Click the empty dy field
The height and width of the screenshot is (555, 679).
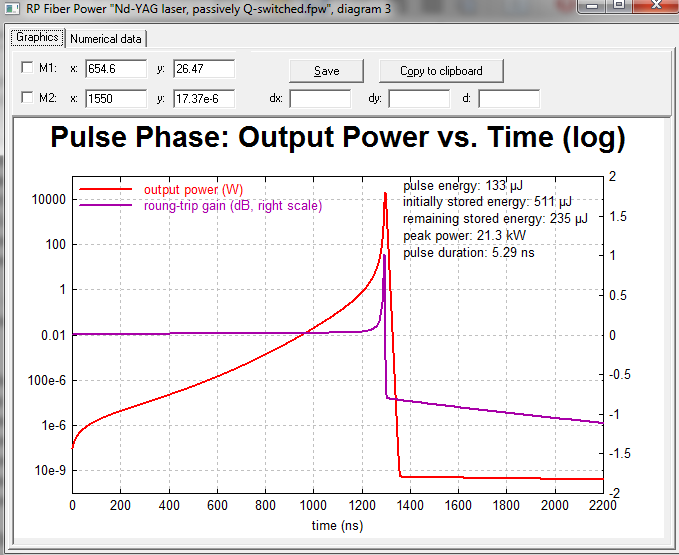(419, 99)
